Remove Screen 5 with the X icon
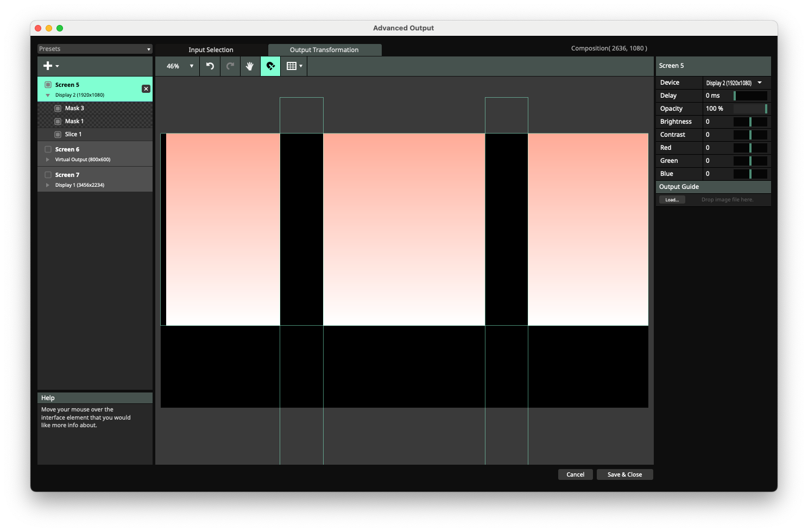The width and height of the screenshot is (808, 532). (146, 89)
